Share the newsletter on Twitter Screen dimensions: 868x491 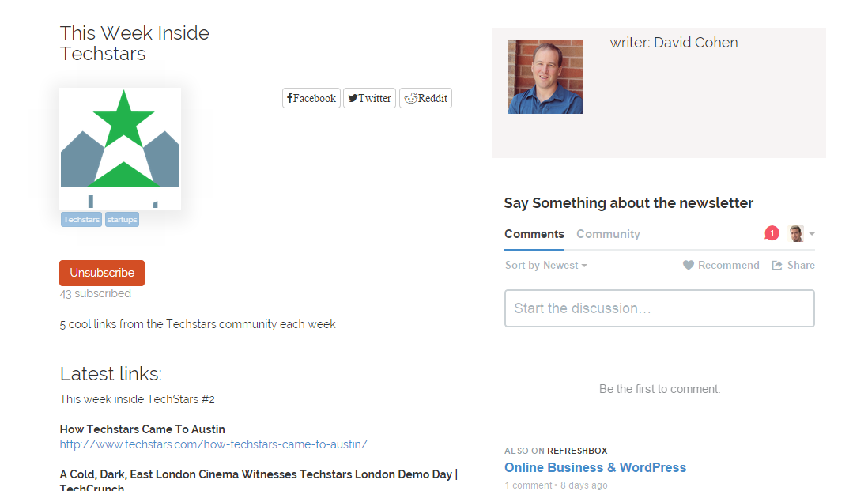tap(369, 98)
